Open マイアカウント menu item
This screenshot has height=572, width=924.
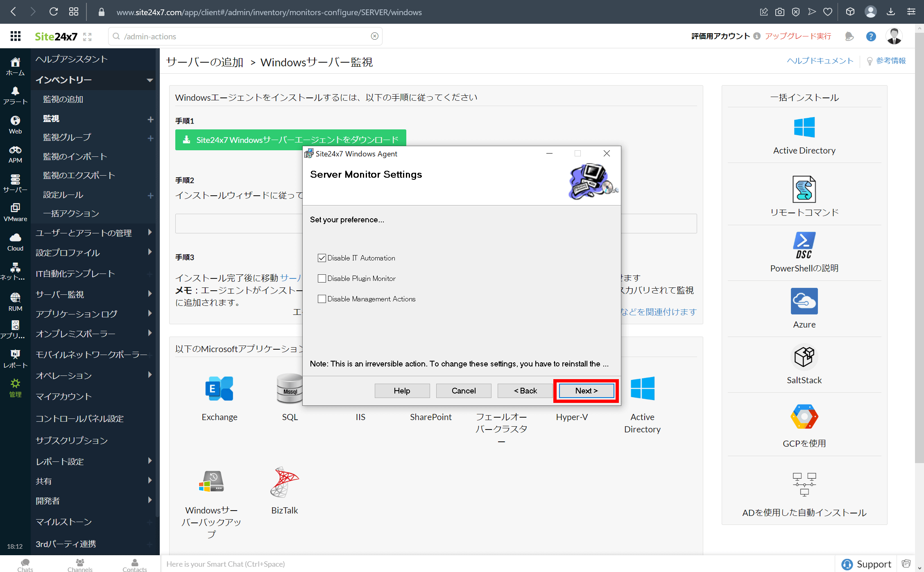point(63,396)
